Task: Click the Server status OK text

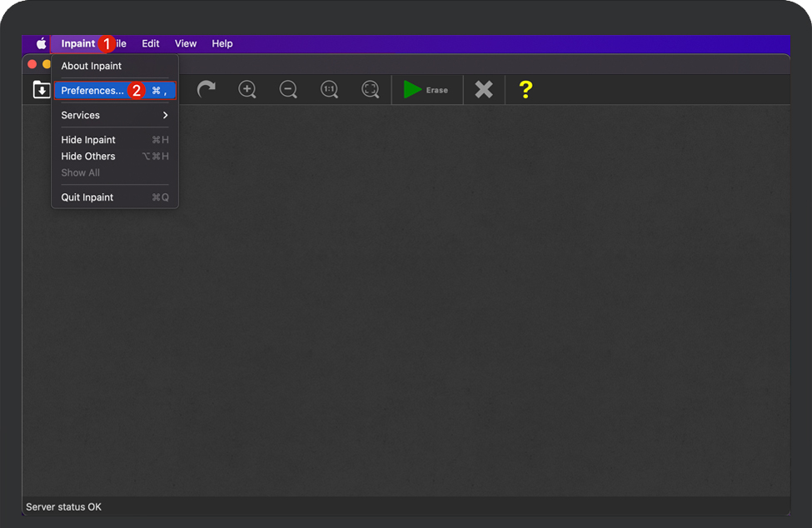Action: tap(63, 507)
